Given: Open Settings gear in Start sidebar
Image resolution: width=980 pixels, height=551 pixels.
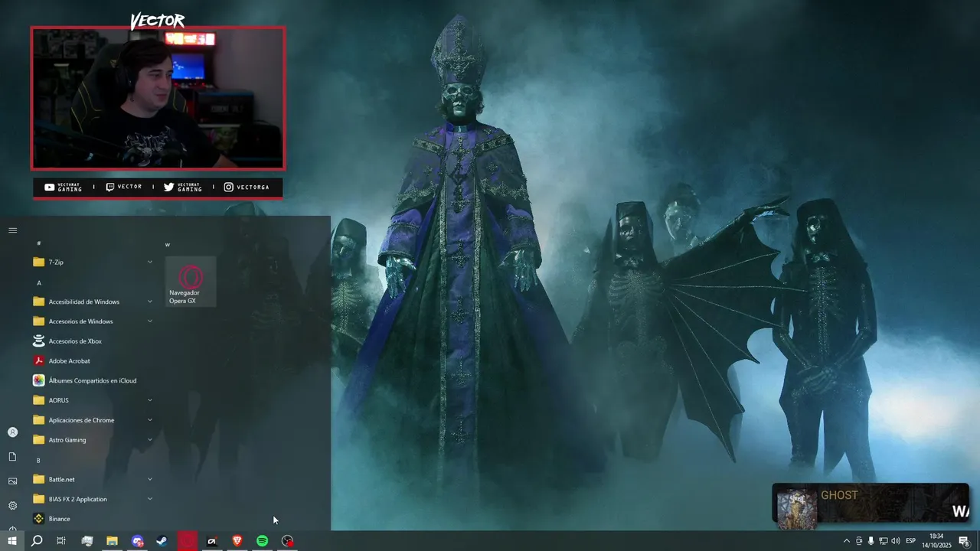Looking at the screenshot, I should [x=12, y=506].
